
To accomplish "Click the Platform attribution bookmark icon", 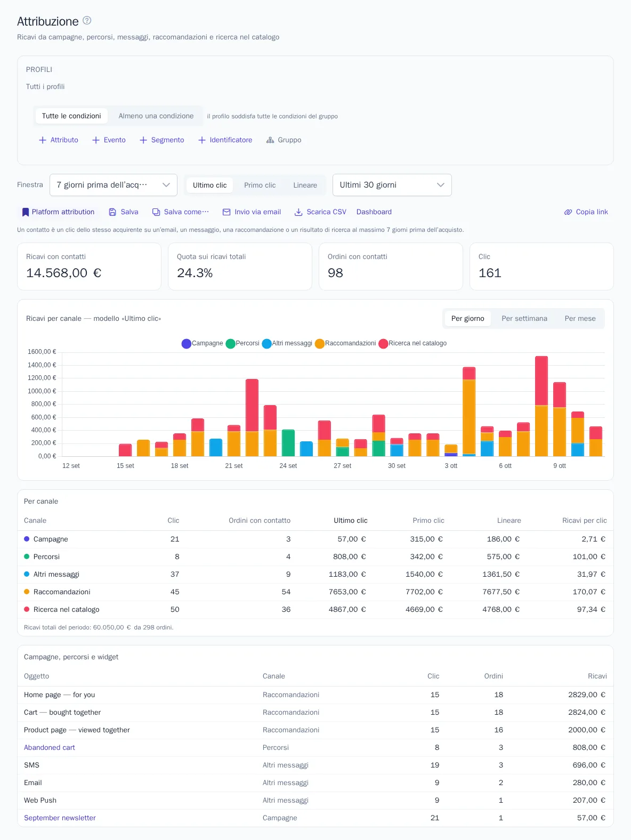I will 25,212.
